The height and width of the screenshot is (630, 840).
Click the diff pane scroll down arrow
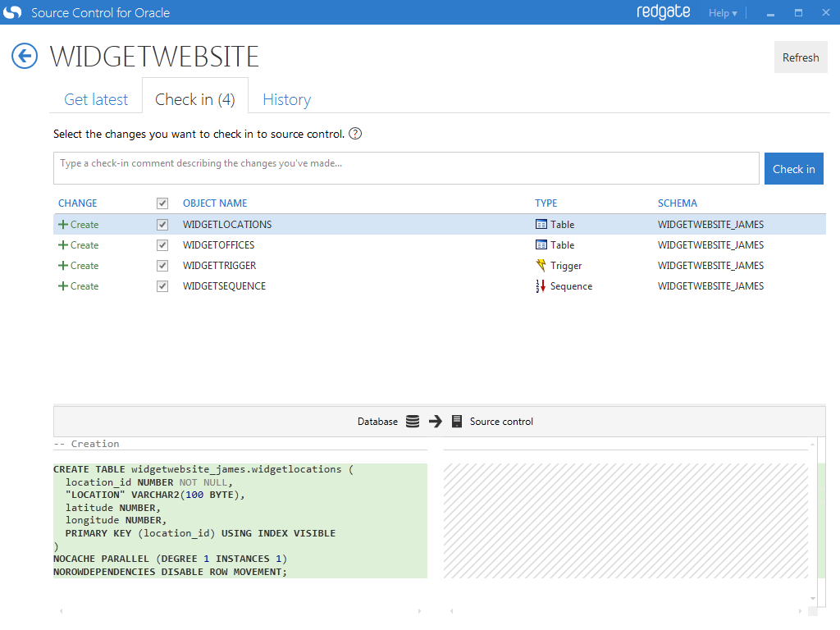coord(813,598)
